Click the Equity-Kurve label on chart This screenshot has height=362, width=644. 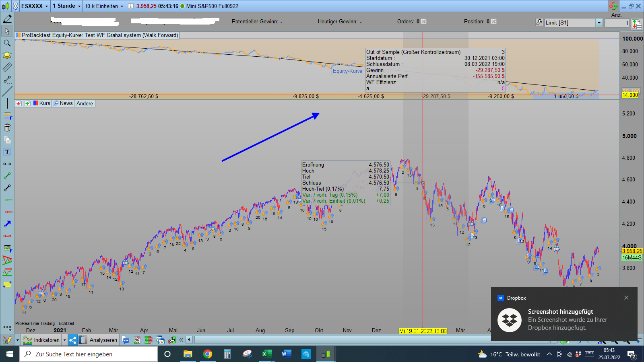(347, 71)
